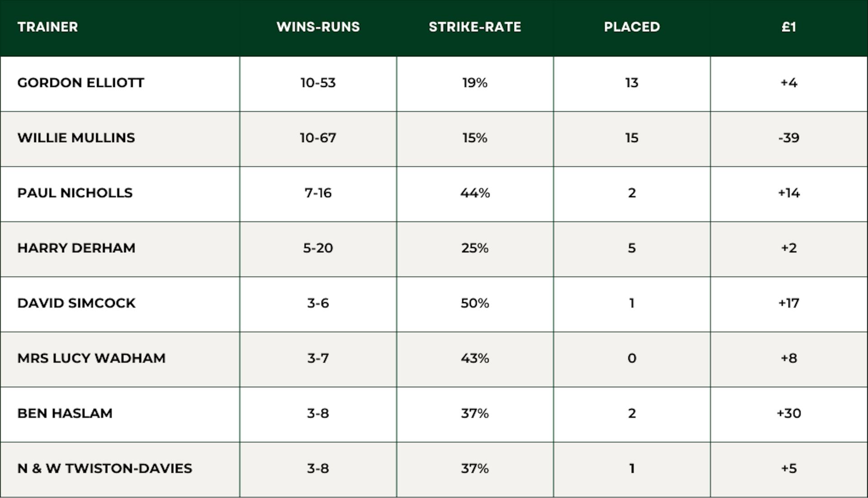
Task: Click Ben Haslam's +30 profit value
Action: point(788,413)
